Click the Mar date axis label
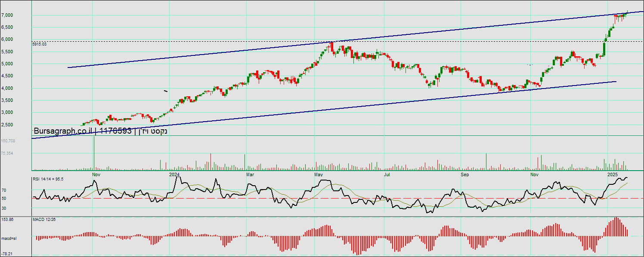 250,174
